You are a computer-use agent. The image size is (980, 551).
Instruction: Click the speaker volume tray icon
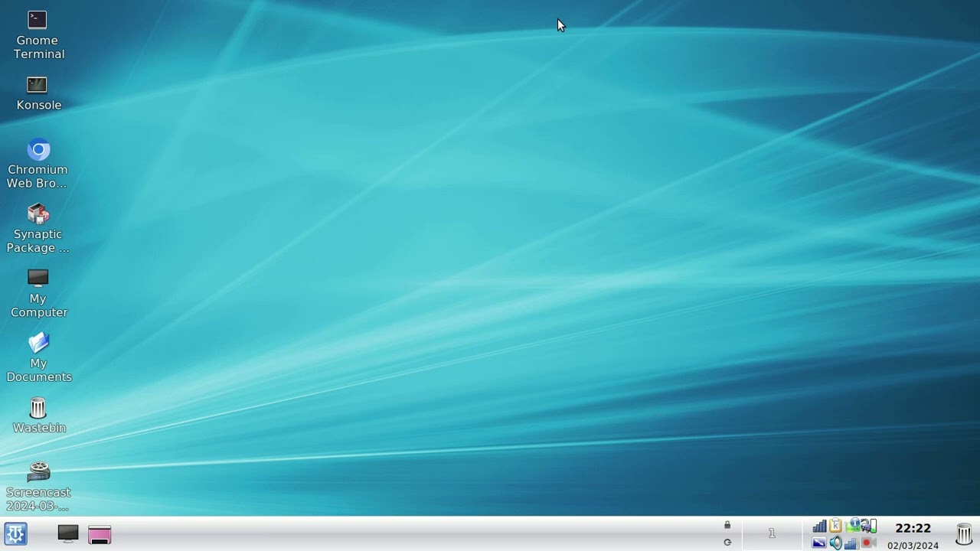tap(835, 543)
